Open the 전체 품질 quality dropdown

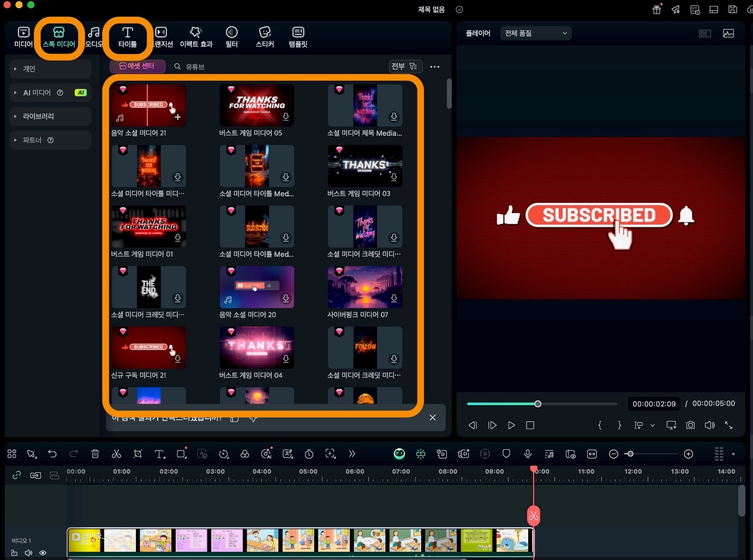click(536, 33)
